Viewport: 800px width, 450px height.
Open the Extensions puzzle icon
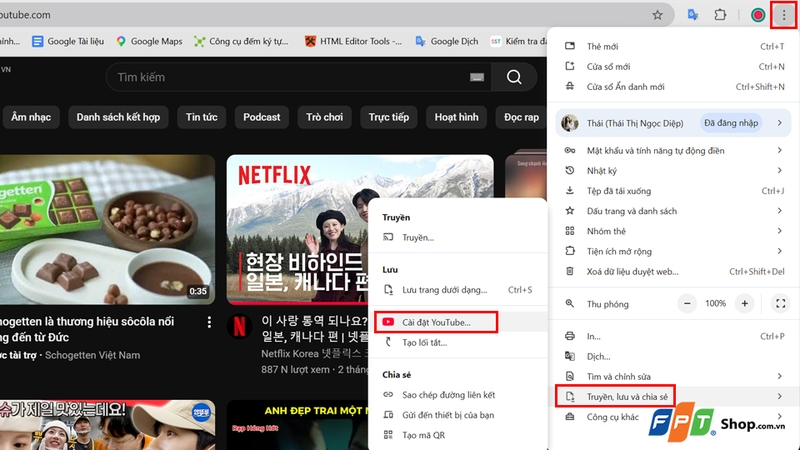click(x=720, y=15)
